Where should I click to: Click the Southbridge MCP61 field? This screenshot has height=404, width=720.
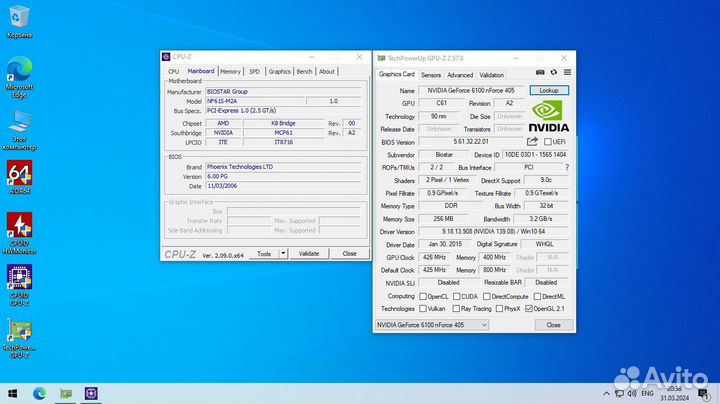click(284, 133)
